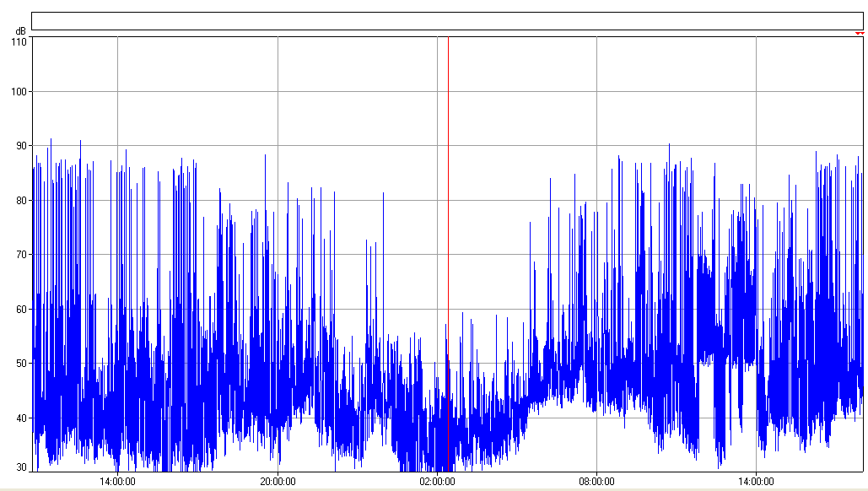Screen dimensions: 868x491
Task: Click the 80 dB axis label
Action: (x=21, y=201)
